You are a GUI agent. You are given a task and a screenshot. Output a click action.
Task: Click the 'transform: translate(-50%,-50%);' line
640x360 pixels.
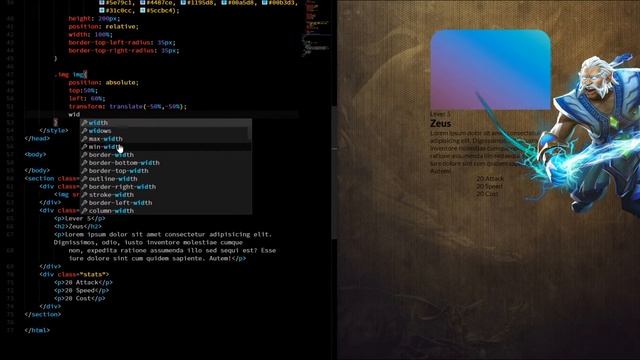[127, 107]
